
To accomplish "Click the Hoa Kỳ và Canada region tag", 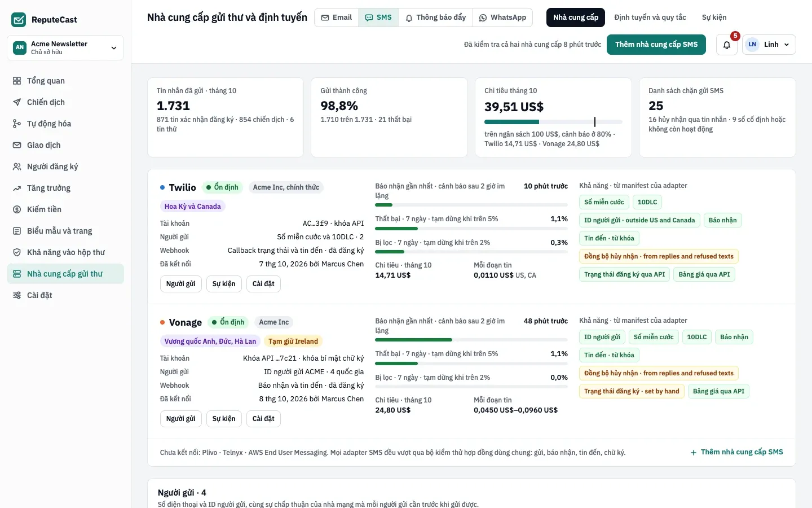I will pyautogui.click(x=193, y=207).
